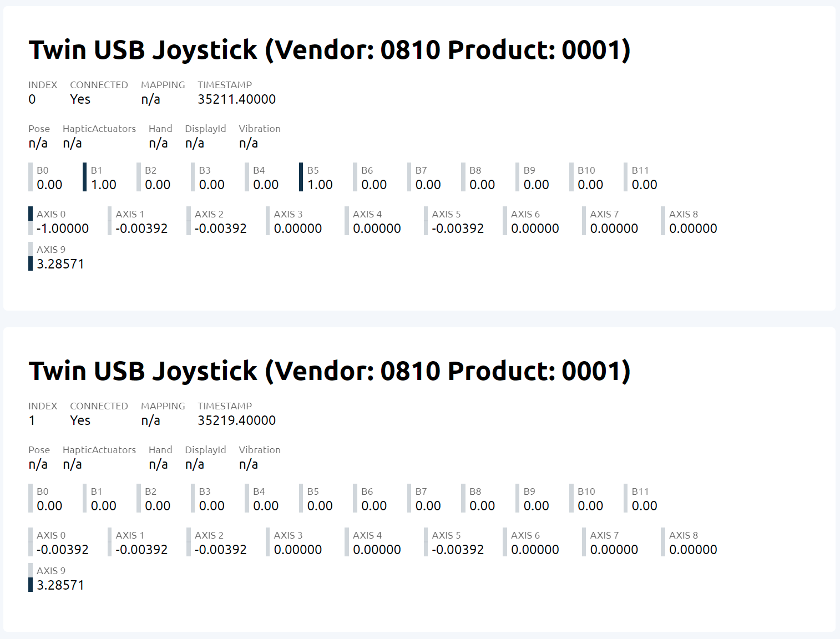Click AXIS 8 indicator on index 0 gamepad
This screenshot has width=840, height=639.
click(x=692, y=221)
